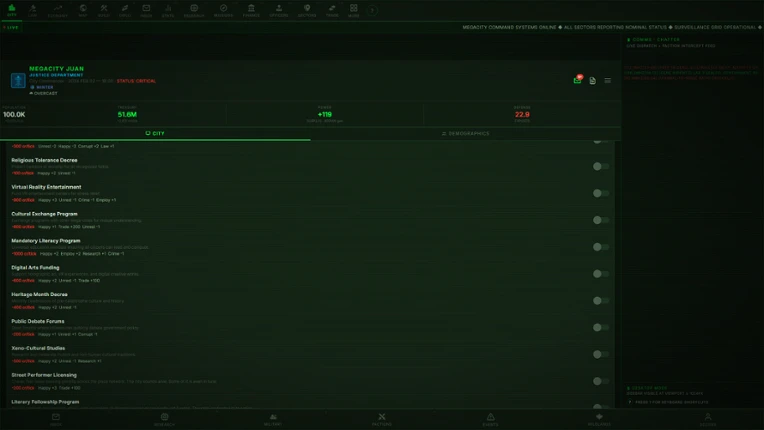Open the Finance bank icon
This screenshot has height=430, width=764.
coord(251,11)
